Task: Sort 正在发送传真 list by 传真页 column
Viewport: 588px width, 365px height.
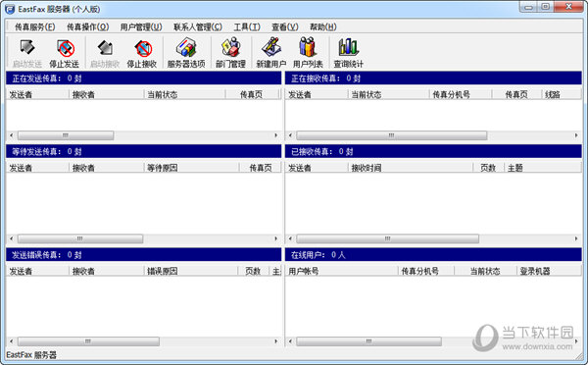Action: click(252, 94)
